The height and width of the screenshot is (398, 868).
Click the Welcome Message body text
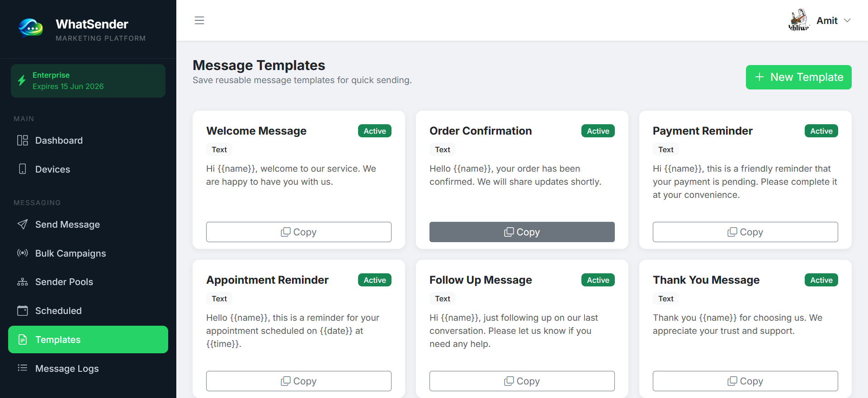(x=291, y=175)
